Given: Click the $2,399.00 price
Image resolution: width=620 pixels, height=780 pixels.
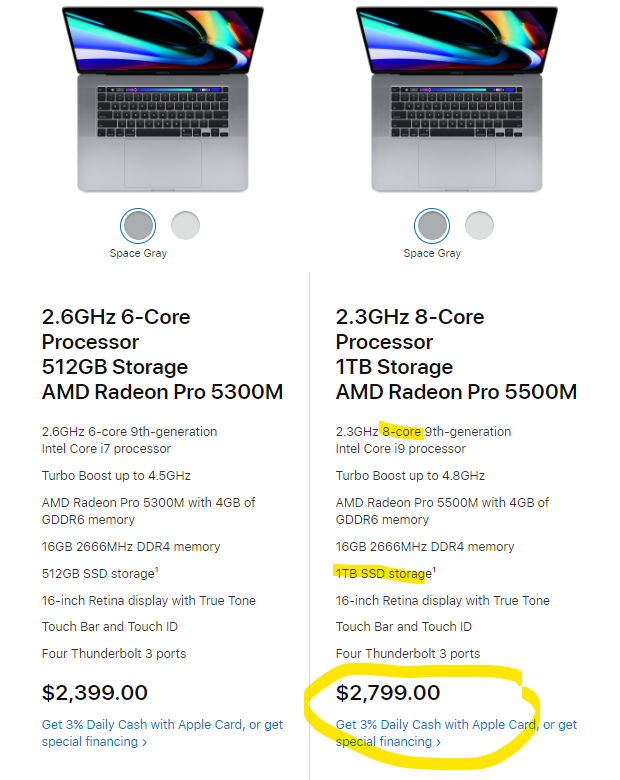Looking at the screenshot, I should point(95,692).
